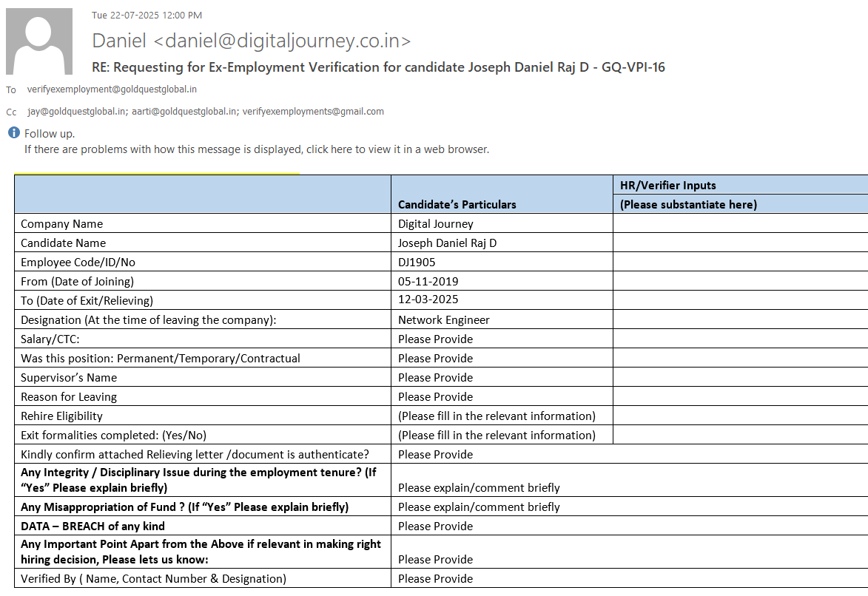
Task: Click the Candidate Name row label
Action: pyautogui.click(x=63, y=243)
